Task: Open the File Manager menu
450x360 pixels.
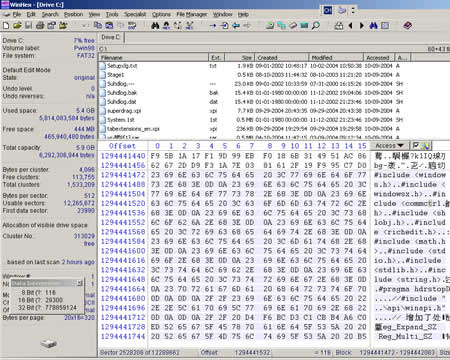Action: pyautogui.click(x=192, y=14)
